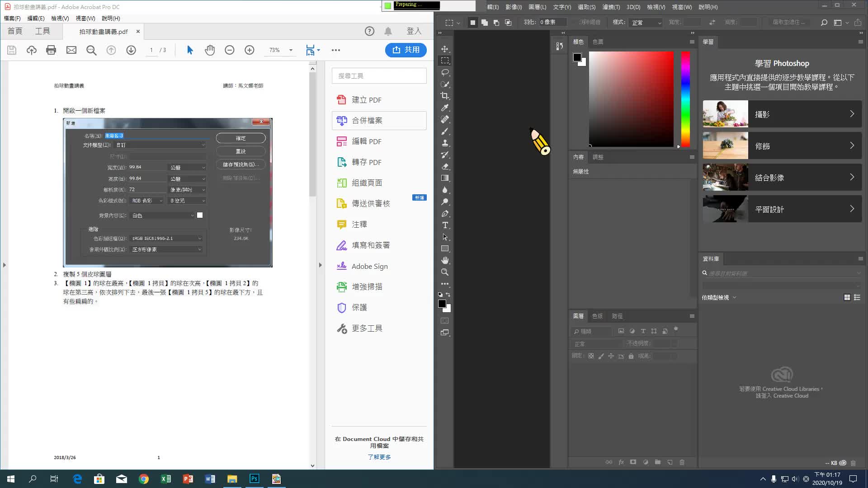Open 檔案(F) menu in Acrobat

[12, 19]
